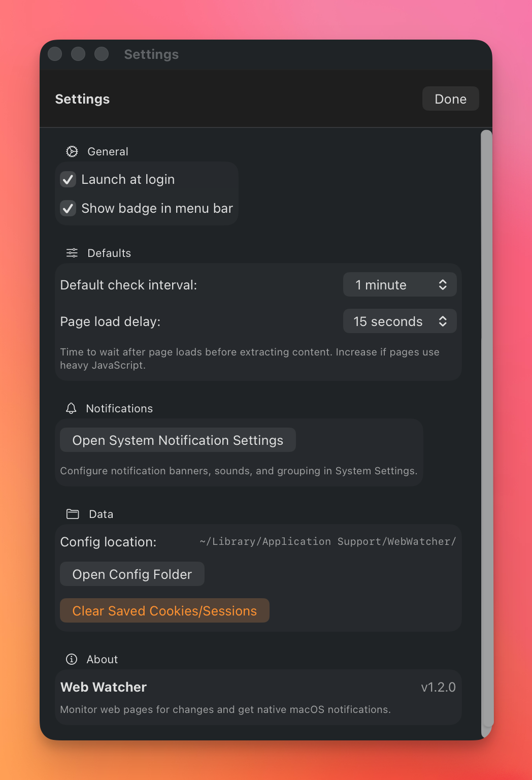Click the Page load delay label
The image size is (532, 780).
tap(110, 321)
